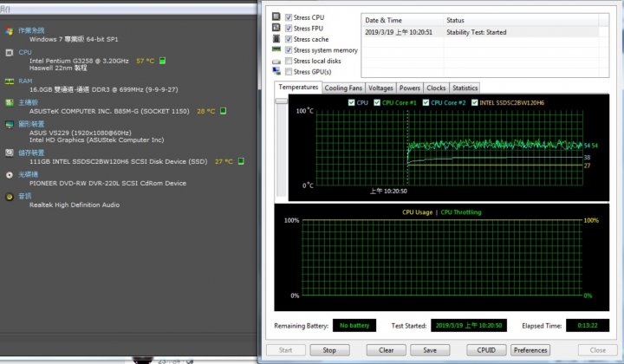
Task: Click the icon beside Stress CPU
Action: coord(276,16)
